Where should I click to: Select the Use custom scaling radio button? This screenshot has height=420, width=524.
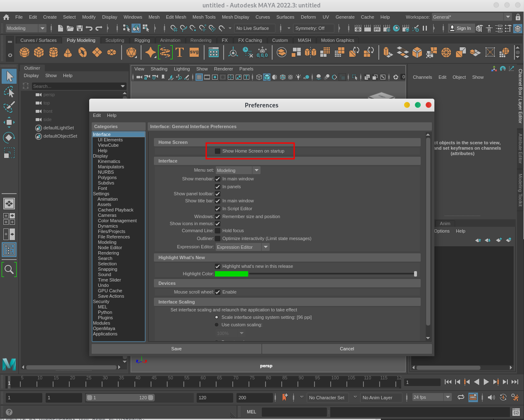tap(217, 325)
